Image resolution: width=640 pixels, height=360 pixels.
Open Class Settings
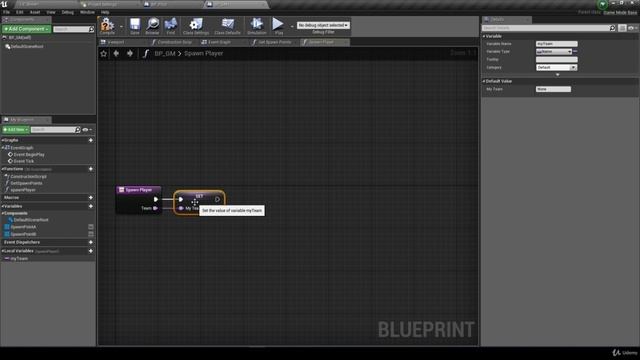pos(196,26)
